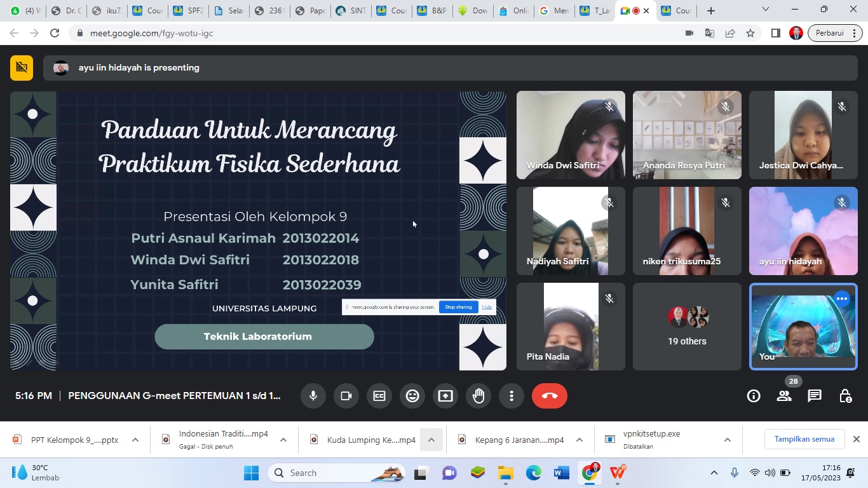This screenshot has height=488, width=868.
Task: Expand options for PPT Kelompok 9 download
Action: (x=135, y=440)
